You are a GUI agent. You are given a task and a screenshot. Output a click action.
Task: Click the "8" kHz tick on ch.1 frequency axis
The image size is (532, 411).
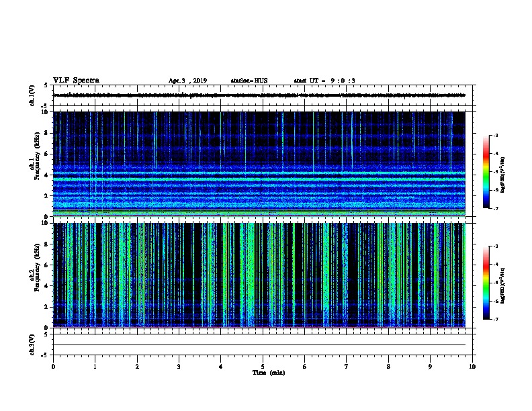click(x=48, y=133)
